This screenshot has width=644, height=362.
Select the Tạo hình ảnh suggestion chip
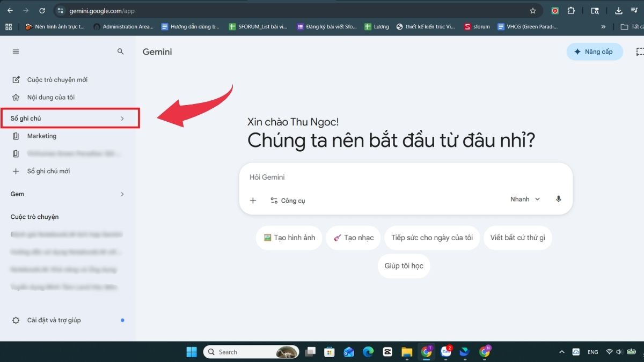289,238
